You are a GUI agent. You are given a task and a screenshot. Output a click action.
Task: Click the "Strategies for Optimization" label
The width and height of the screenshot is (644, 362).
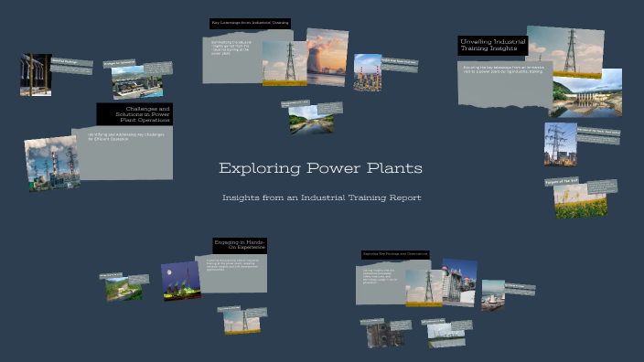coord(119,64)
